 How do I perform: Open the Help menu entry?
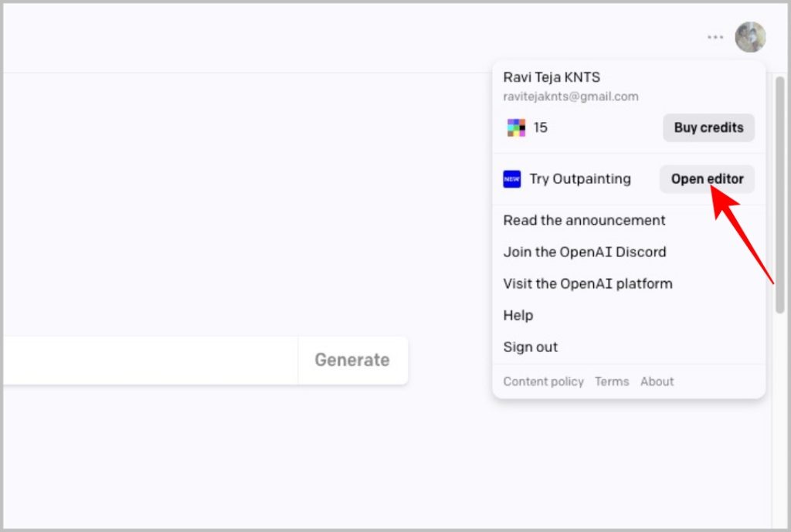518,315
